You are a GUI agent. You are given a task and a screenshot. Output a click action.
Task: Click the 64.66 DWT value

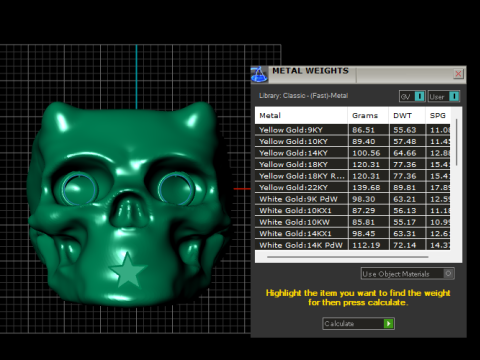405,153
